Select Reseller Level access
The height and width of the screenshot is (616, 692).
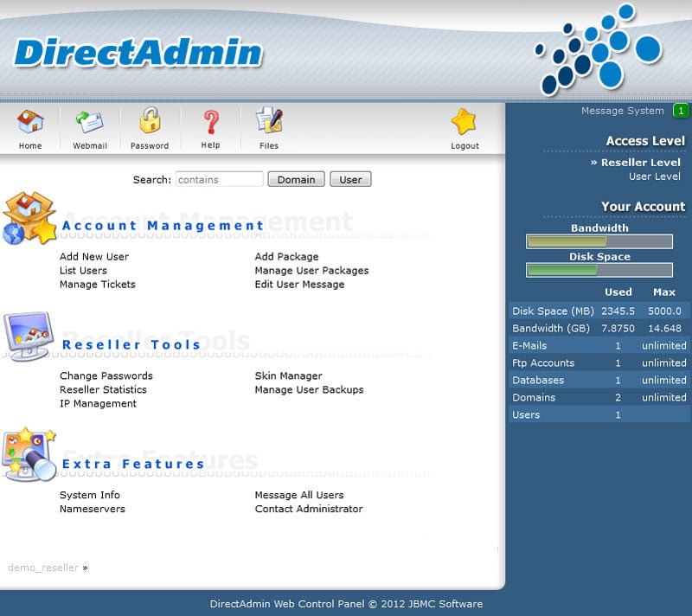click(641, 163)
